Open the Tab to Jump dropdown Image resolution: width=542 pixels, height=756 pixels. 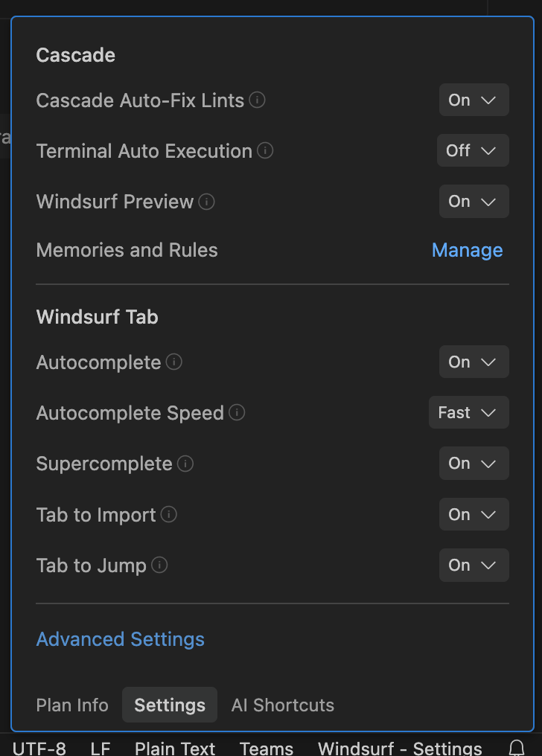click(x=474, y=565)
